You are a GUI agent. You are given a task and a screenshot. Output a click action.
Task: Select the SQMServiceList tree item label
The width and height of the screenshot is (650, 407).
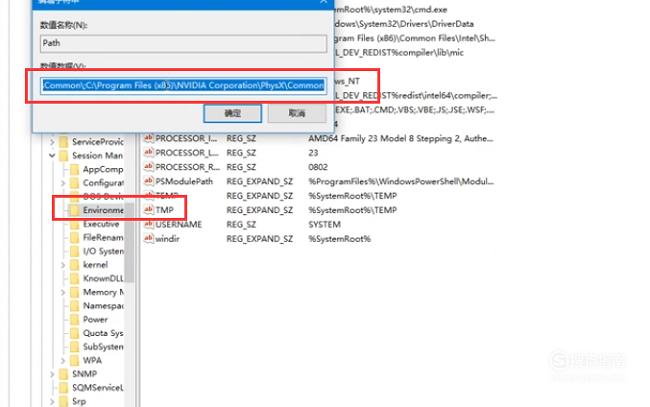[97, 388]
